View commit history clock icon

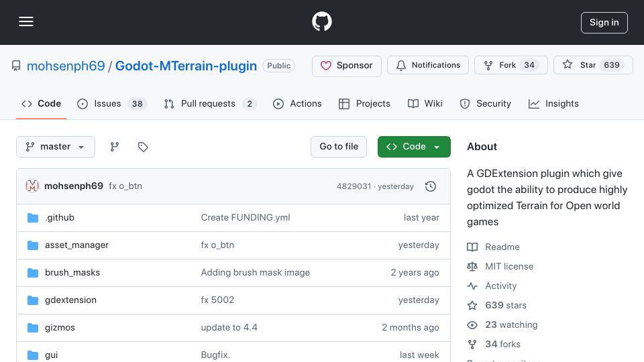(431, 186)
